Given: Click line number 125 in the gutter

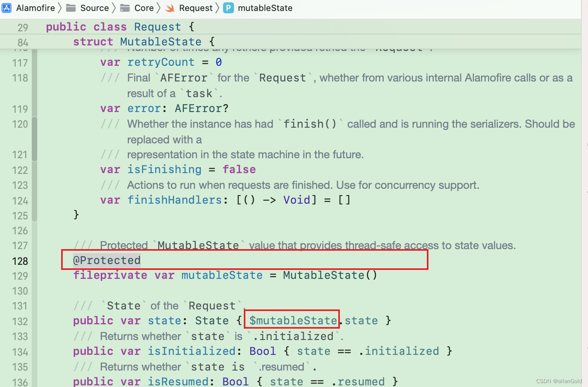Looking at the screenshot, I should click(20, 216).
